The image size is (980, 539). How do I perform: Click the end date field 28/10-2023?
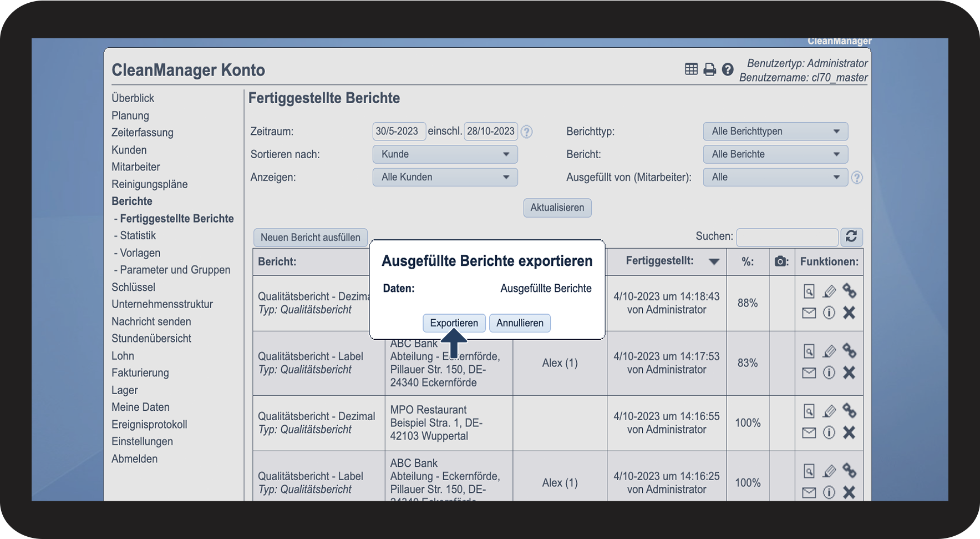[491, 132]
